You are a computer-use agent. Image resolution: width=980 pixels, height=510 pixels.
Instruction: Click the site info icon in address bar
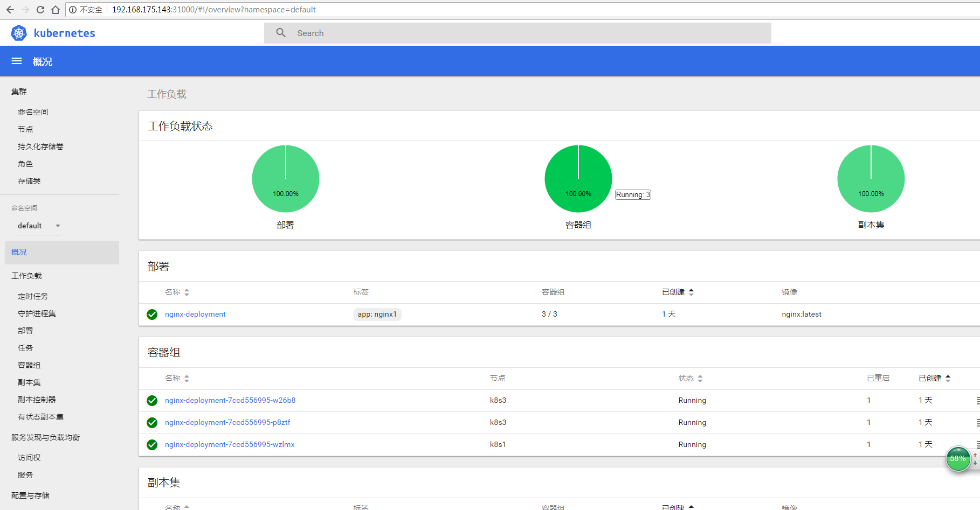click(73, 10)
